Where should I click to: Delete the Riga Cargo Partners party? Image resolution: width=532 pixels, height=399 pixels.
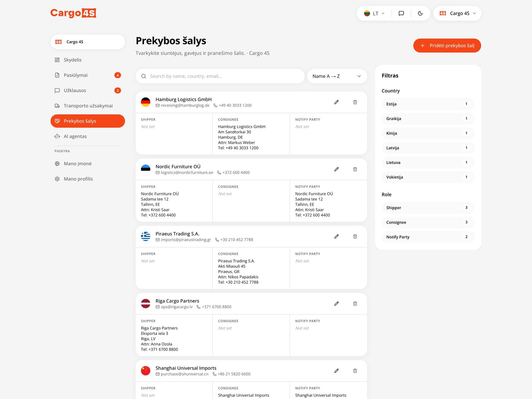click(x=355, y=304)
